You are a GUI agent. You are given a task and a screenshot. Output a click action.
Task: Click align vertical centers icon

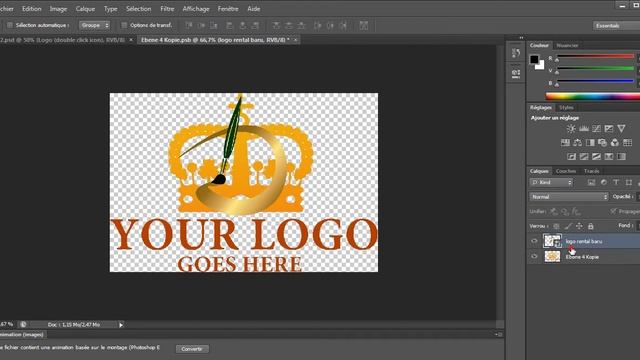coord(202,25)
